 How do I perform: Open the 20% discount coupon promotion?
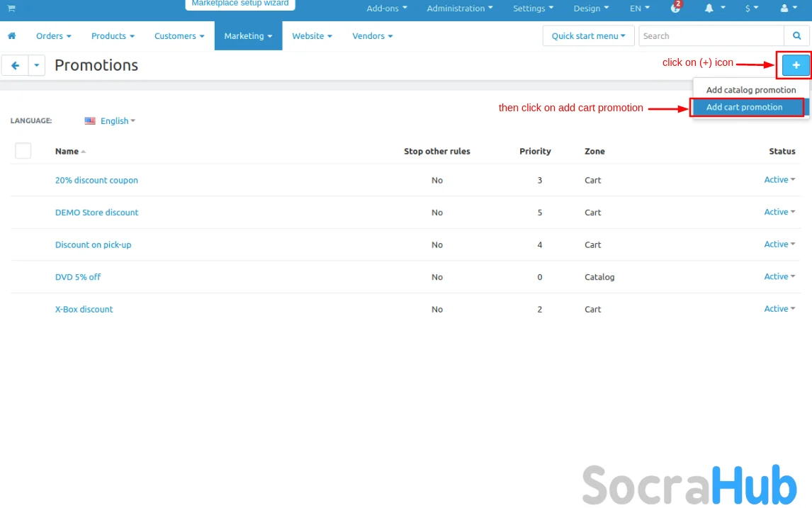click(x=96, y=181)
